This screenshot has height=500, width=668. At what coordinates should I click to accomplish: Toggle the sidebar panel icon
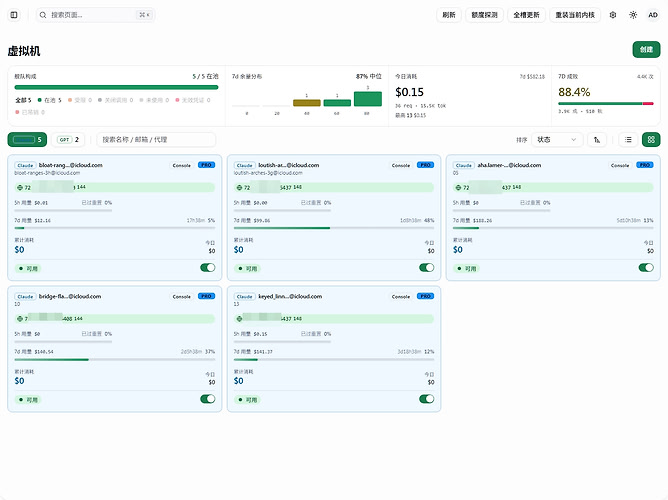[14, 15]
